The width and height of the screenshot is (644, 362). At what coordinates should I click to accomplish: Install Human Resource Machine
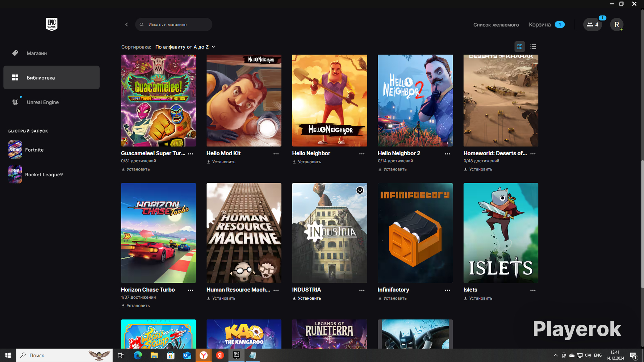(221, 299)
